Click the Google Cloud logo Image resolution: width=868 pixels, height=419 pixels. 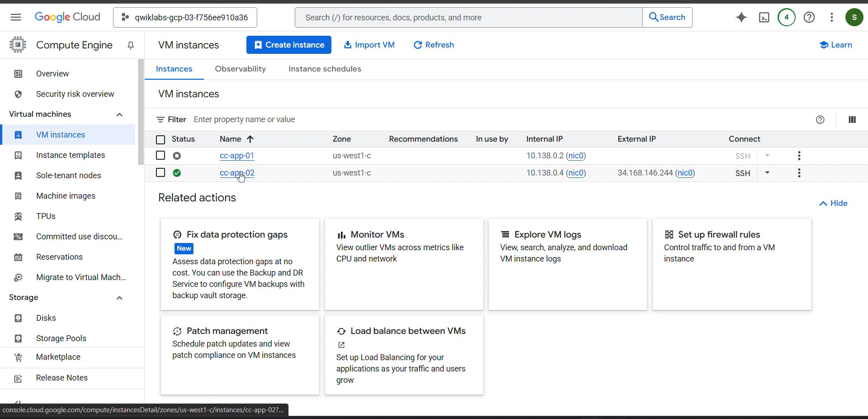67,17
